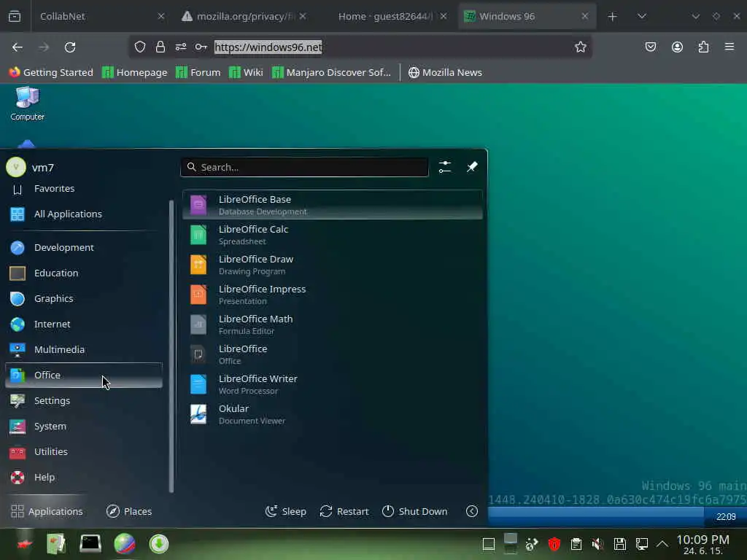This screenshot has height=560, width=747.
Task: Bookmark this page with star
Action: [x=580, y=47]
